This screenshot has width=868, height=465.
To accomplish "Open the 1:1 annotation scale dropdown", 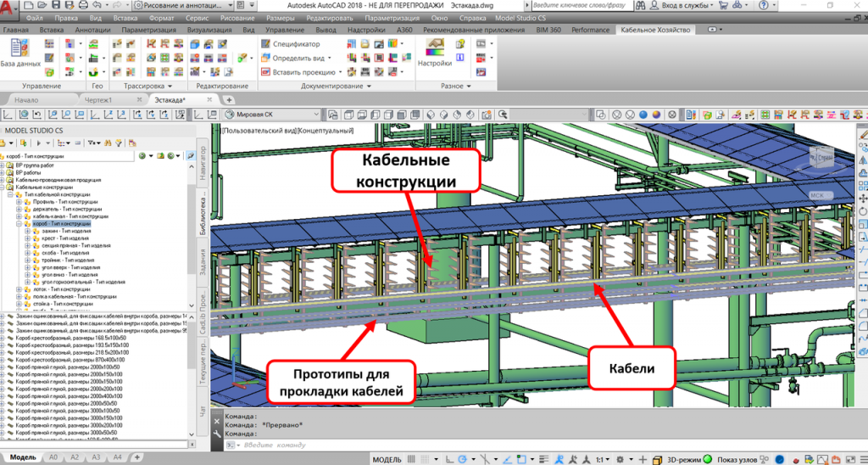I will coord(603,460).
